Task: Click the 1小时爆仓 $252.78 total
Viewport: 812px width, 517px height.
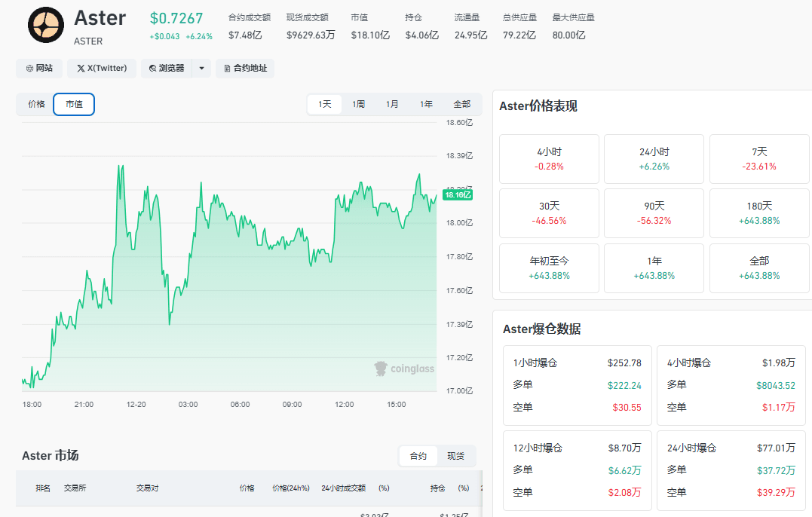Action: tap(624, 363)
